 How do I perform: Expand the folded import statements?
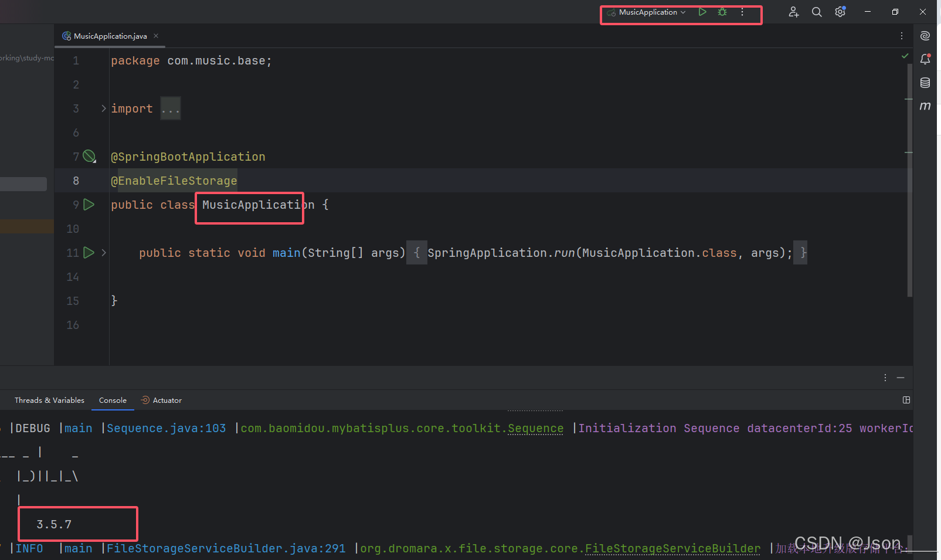[104, 108]
